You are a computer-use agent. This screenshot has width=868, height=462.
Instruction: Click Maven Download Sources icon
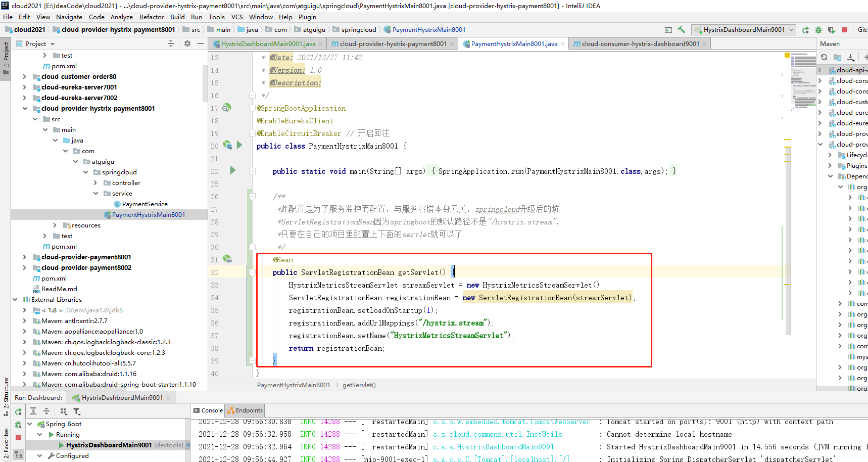point(851,57)
